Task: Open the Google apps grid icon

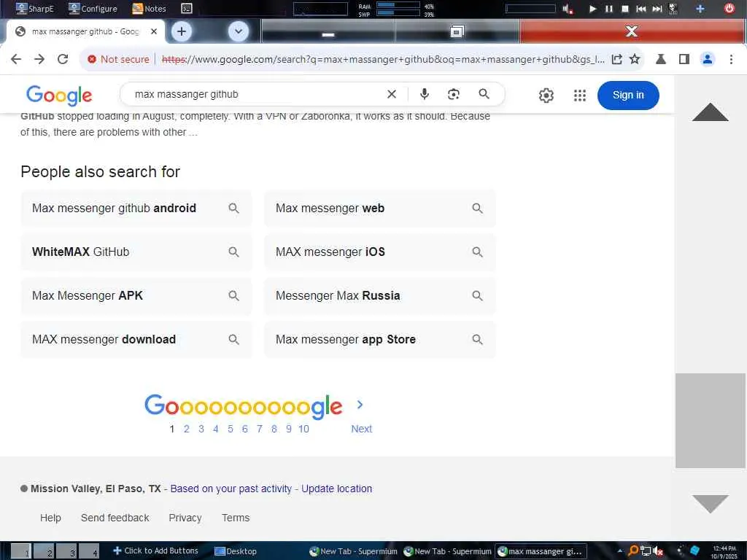Action: tap(580, 96)
